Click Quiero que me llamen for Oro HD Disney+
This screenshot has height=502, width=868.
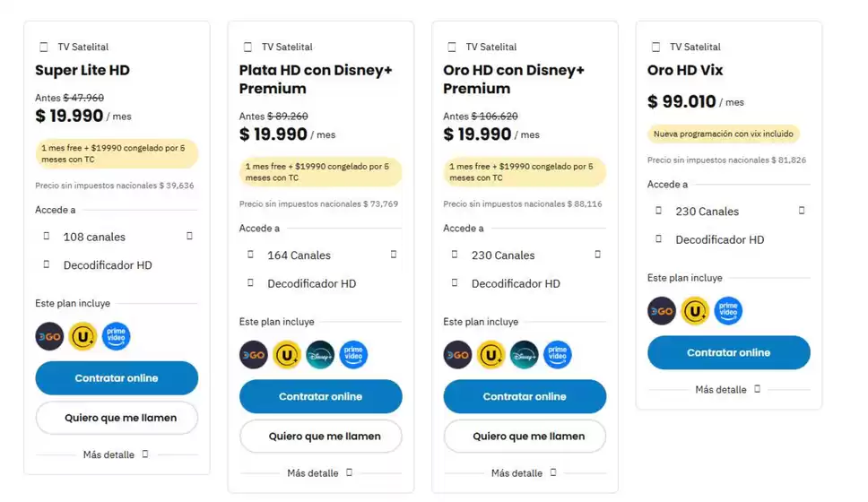pos(525,437)
